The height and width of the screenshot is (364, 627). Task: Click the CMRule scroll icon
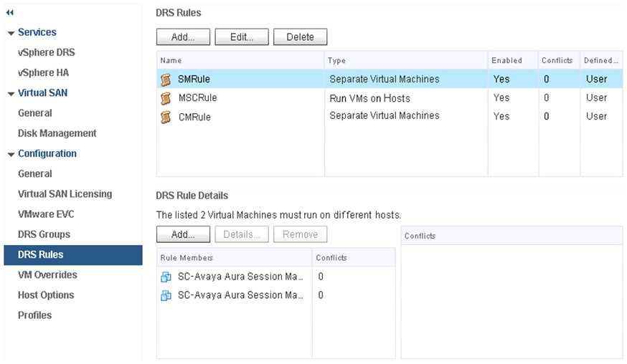point(166,117)
